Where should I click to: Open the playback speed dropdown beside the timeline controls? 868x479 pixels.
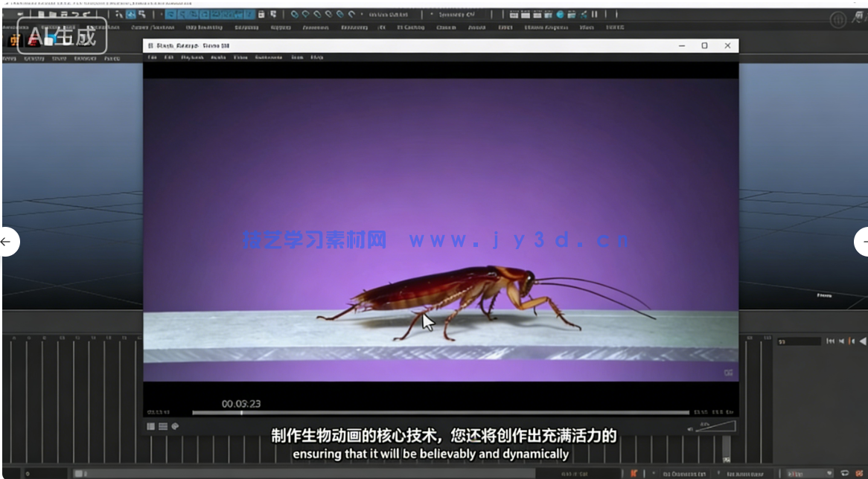811,472
